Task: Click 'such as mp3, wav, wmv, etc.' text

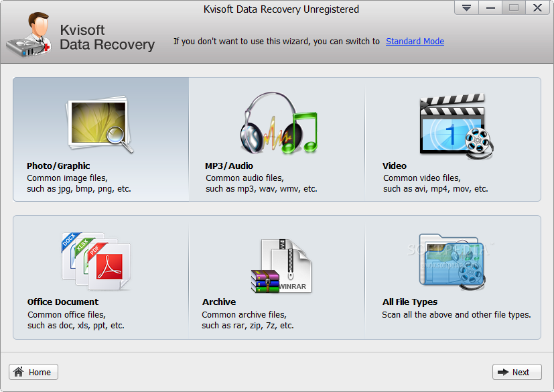Action: pos(261,189)
